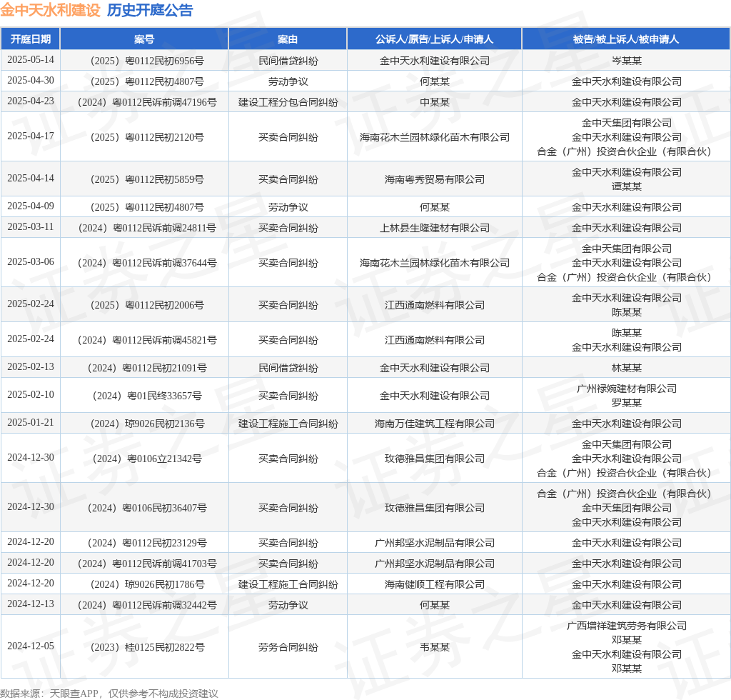The image size is (731, 700).
Task: Select date cell 2024-12-05
Action: (x=30, y=646)
